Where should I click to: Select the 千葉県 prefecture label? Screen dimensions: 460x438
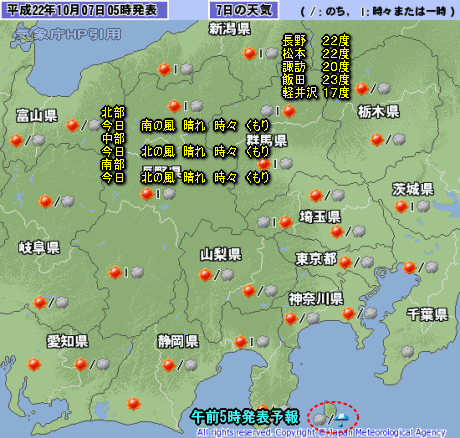[x=427, y=314]
